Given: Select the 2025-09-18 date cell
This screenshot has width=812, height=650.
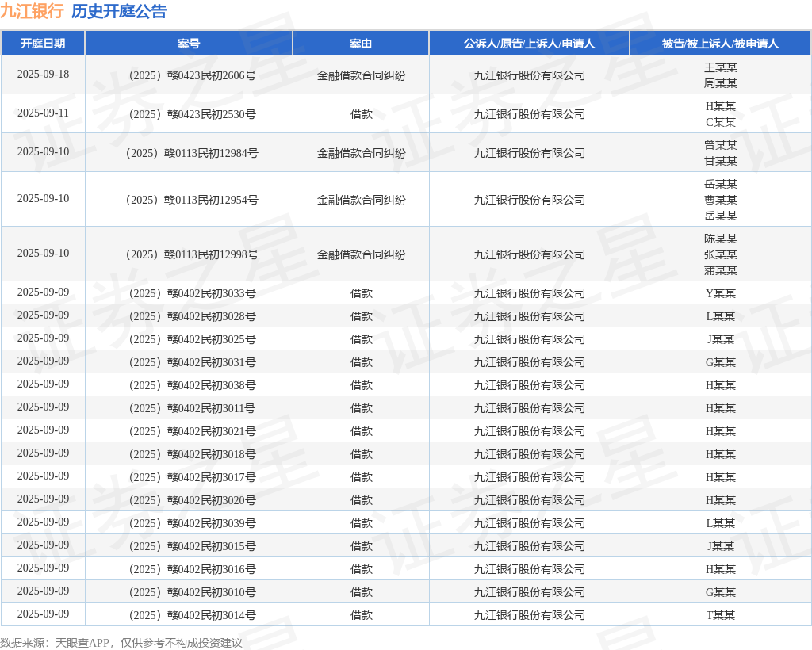Looking at the screenshot, I should [43, 75].
